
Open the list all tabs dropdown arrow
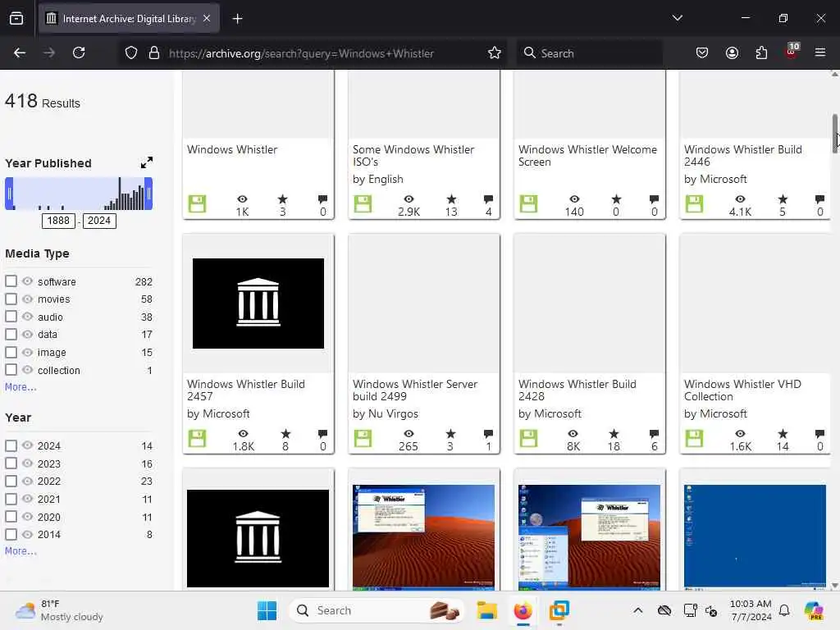pyautogui.click(x=677, y=18)
